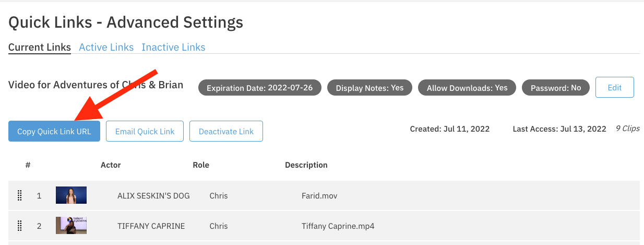Click the Edit button for link settings
This screenshot has height=245, width=644.
[x=614, y=88]
